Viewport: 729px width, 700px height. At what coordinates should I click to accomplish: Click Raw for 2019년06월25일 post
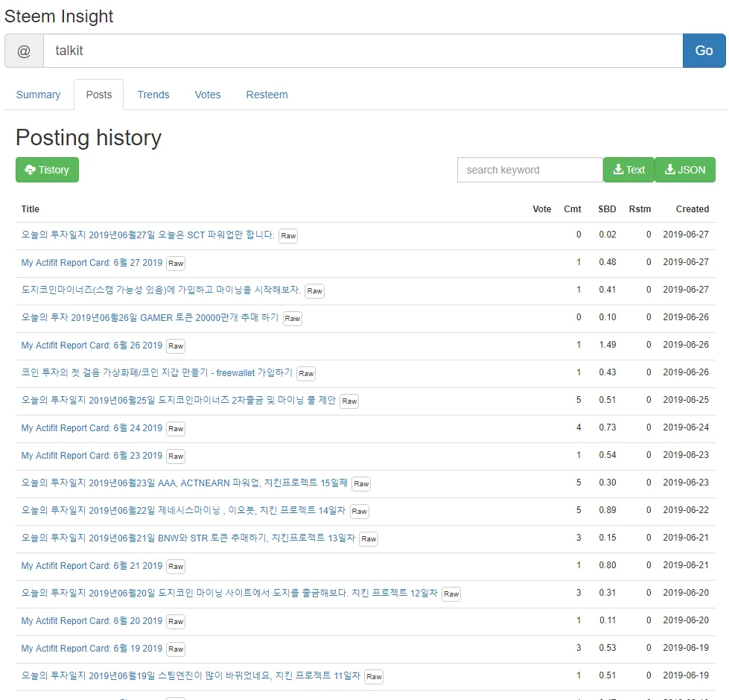(349, 401)
